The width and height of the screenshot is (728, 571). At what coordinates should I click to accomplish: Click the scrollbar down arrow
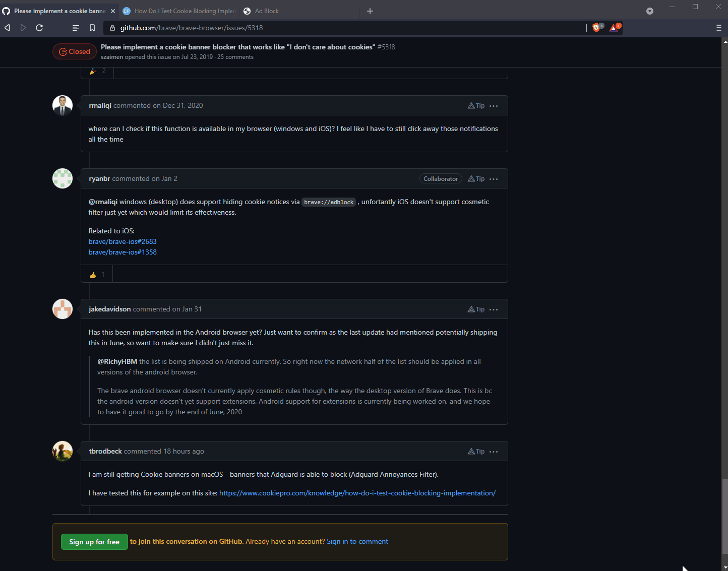coord(724,567)
